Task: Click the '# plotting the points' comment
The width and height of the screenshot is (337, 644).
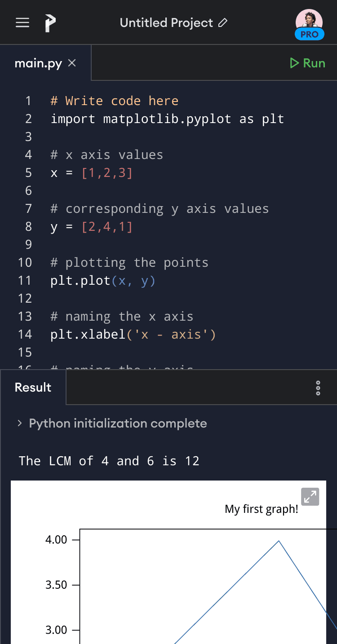Action: 129,262
